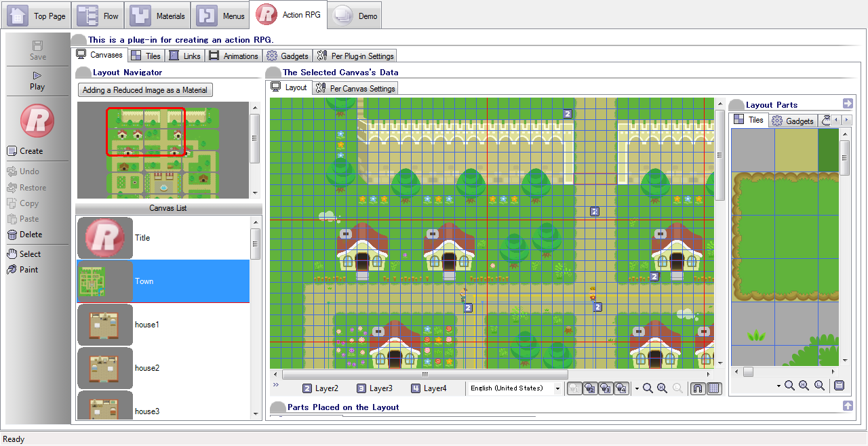Select the house3 canvas
868x446 pixels.
(163, 405)
